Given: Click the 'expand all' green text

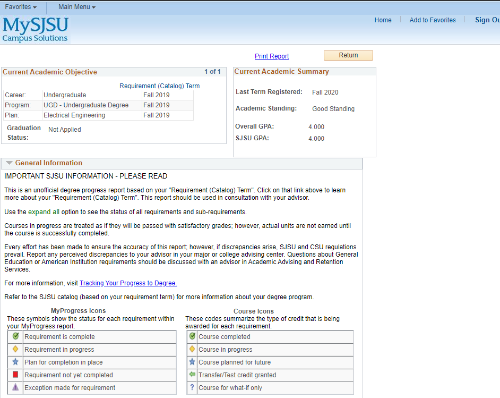Looking at the screenshot, I should coord(44,212).
